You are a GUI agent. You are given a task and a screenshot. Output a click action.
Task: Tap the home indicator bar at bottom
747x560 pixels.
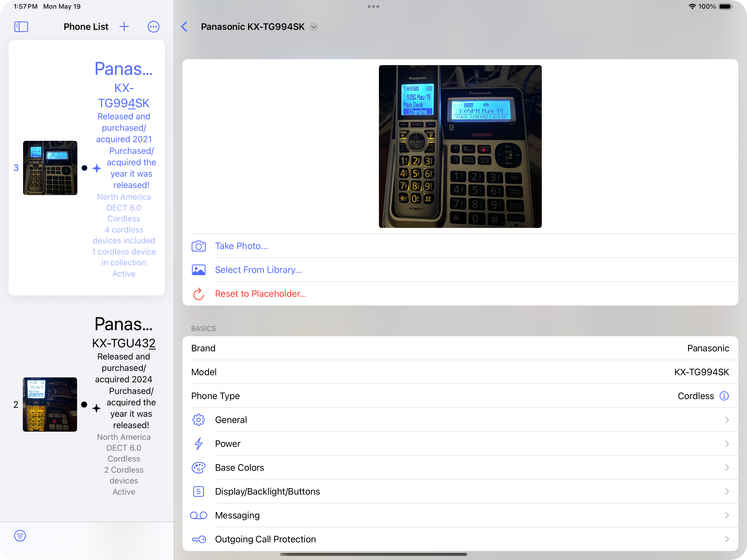[373, 554]
